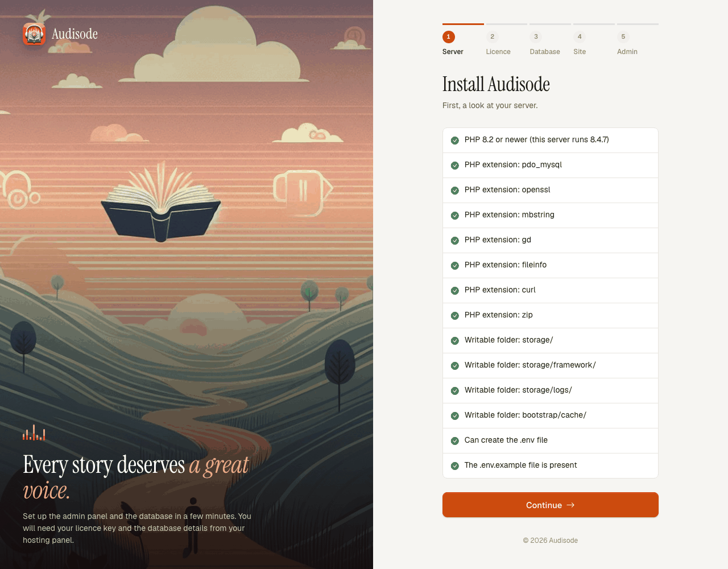Click the Audisode brand name text
Screen dimensions: 728x569
tap(75, 34)
